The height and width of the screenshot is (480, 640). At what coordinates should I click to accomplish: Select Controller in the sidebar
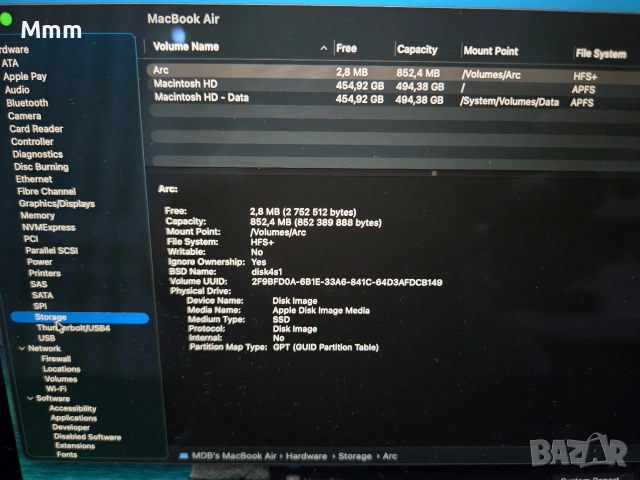(x=32, y=142)
